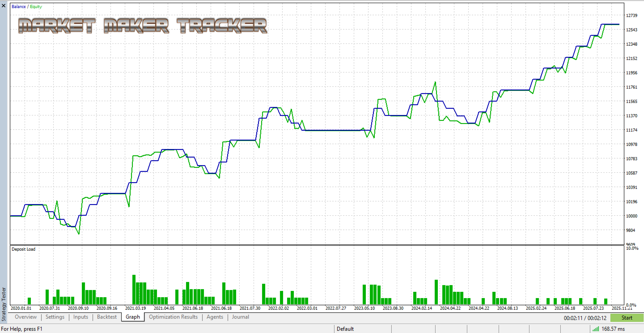
Task: Click the 2025.06.18 date label
Action: 565,308
